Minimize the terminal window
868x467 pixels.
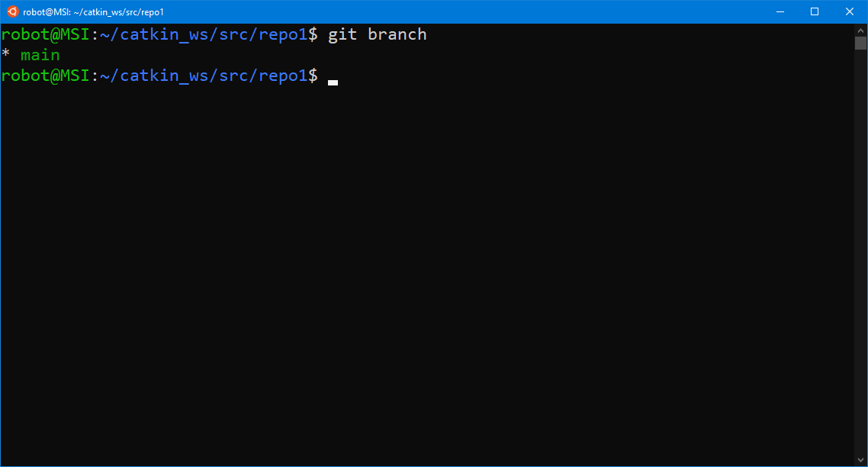point(780,11)
